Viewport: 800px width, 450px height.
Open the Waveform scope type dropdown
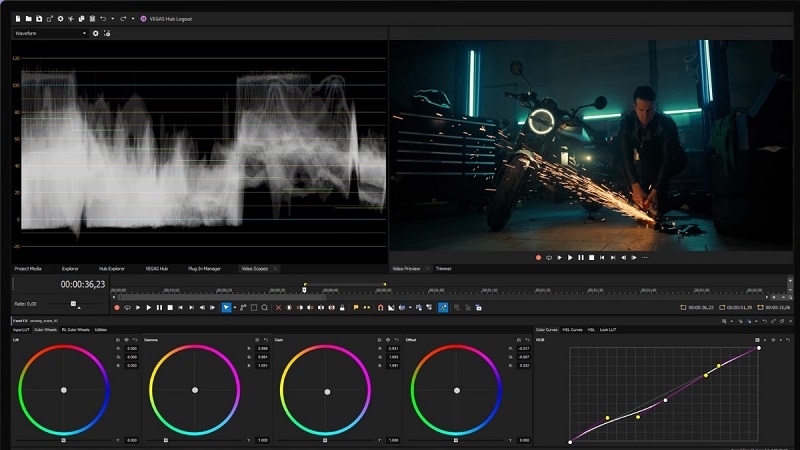tap(50, 33)
